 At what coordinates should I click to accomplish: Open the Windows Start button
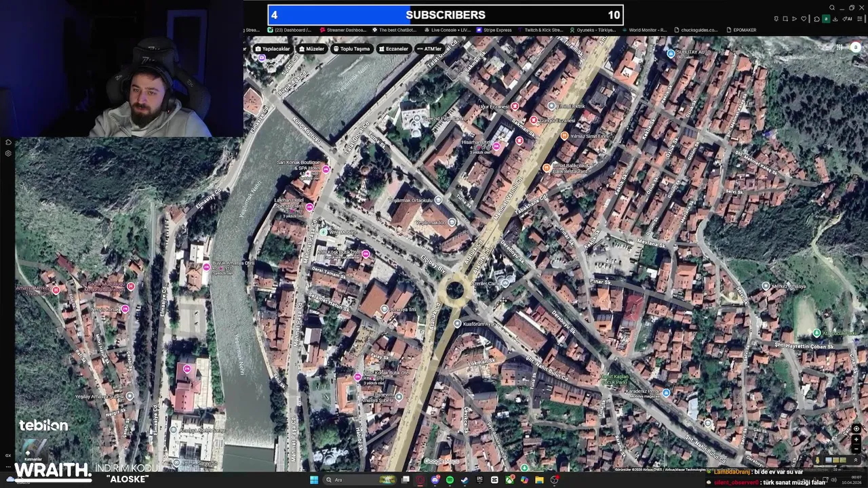(314, 480)
